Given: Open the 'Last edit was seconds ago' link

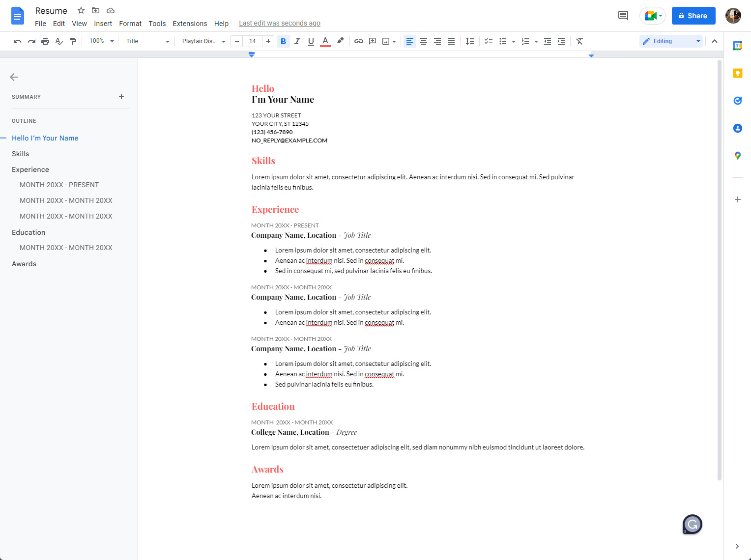Looking at the screenshot, I should pos(279,23).
